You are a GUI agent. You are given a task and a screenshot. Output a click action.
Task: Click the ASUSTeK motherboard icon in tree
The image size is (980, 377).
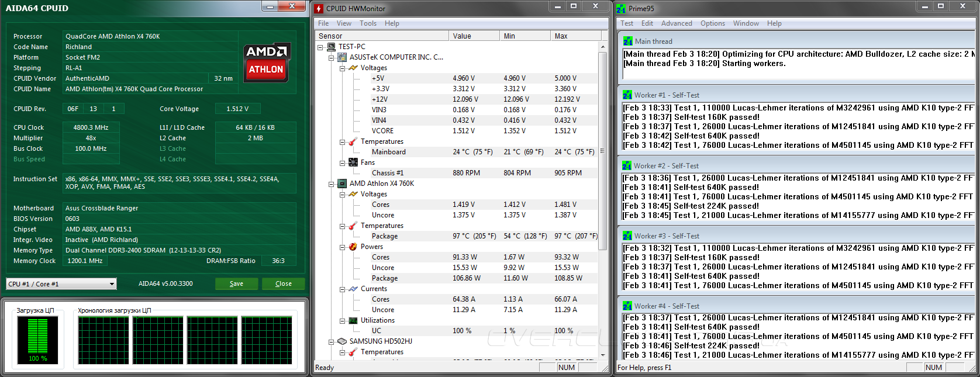pyautogui.click(x=342, y=57)
